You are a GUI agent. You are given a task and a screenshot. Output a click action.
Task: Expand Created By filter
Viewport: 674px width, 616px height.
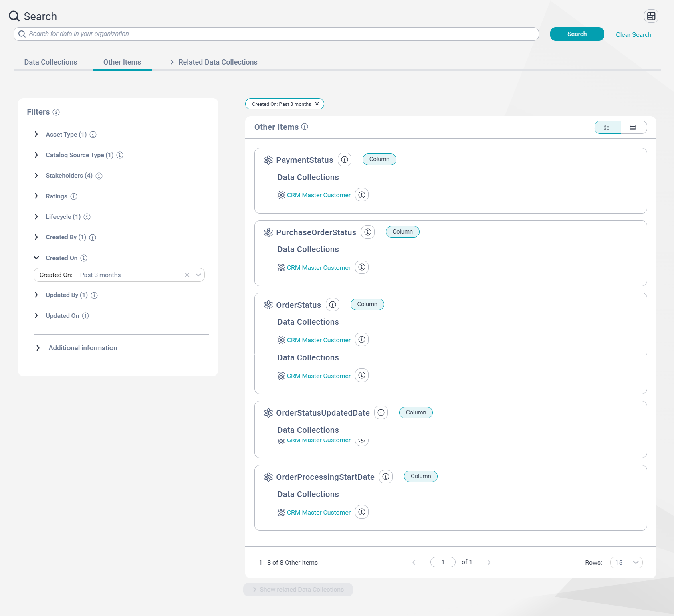(36, 237)
